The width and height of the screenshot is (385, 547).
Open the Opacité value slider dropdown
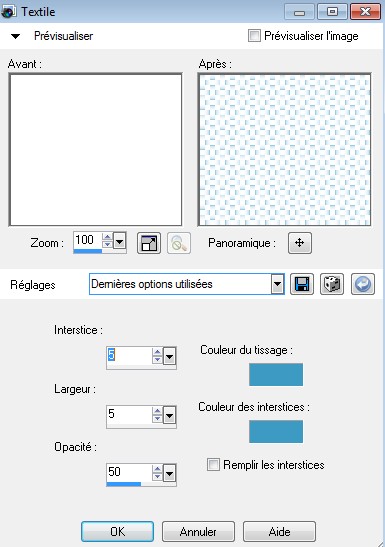[x=169, y=473]
